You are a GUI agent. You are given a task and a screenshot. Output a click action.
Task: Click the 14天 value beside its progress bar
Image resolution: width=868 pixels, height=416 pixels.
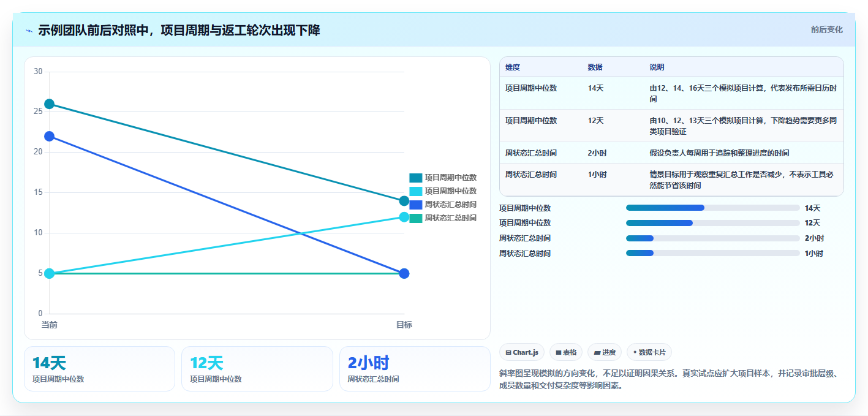(812, 208)
